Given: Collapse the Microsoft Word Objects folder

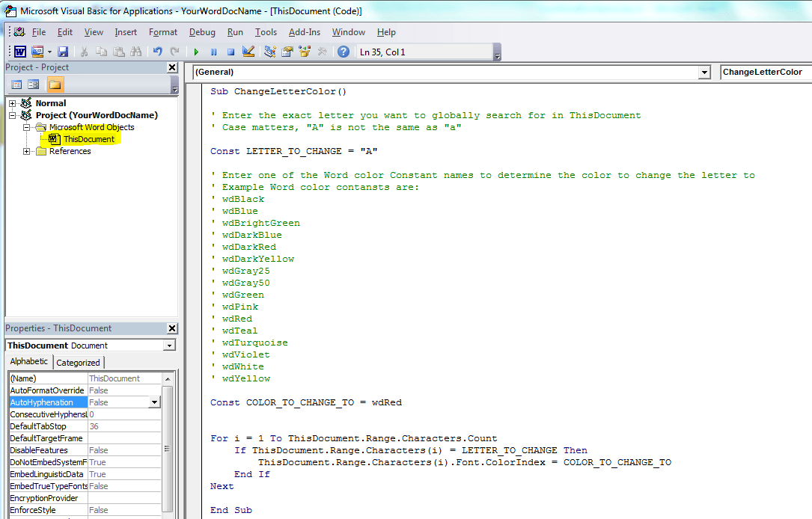Looking at the screenshot, I should click(26, 127).
